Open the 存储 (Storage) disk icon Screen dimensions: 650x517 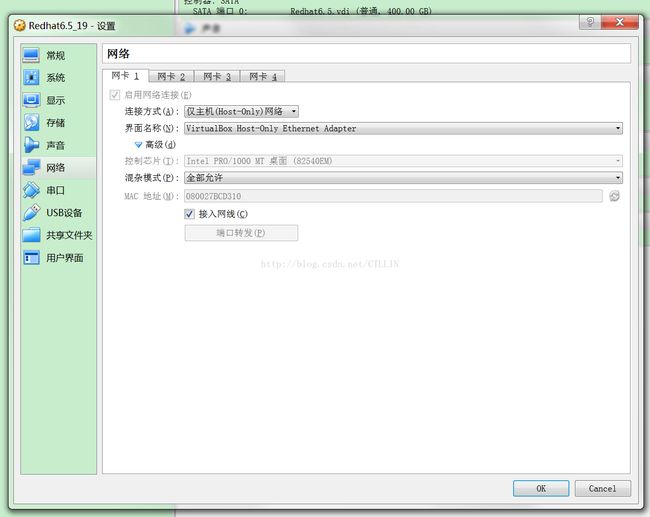pyautogui.click(x=31, y=122)
